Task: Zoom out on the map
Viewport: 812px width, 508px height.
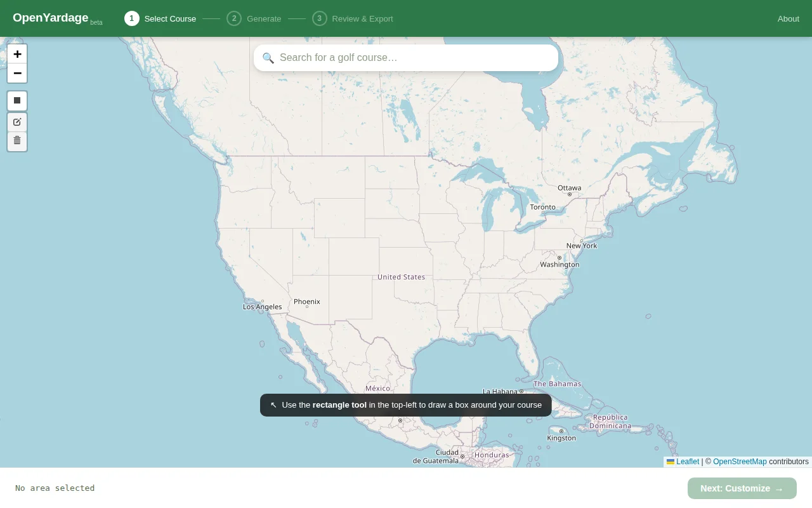Action: (17, 73)
